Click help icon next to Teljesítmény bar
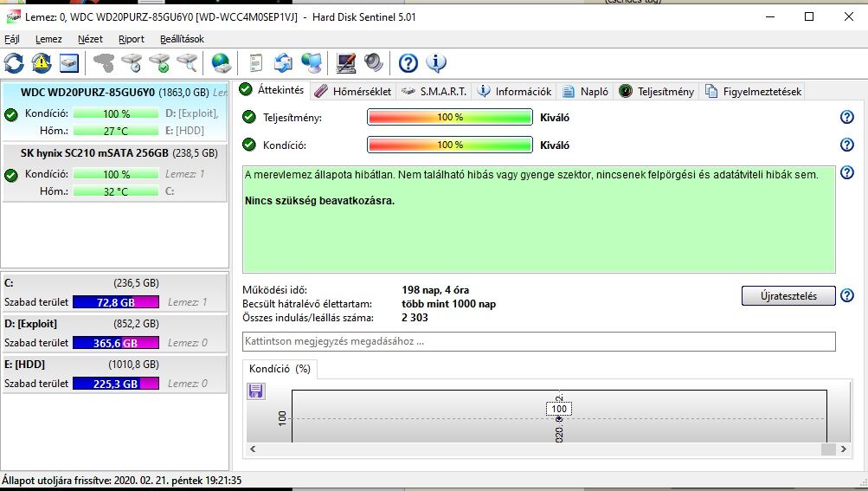This screenshot has width=868, height=491. (x=847, y=117)
